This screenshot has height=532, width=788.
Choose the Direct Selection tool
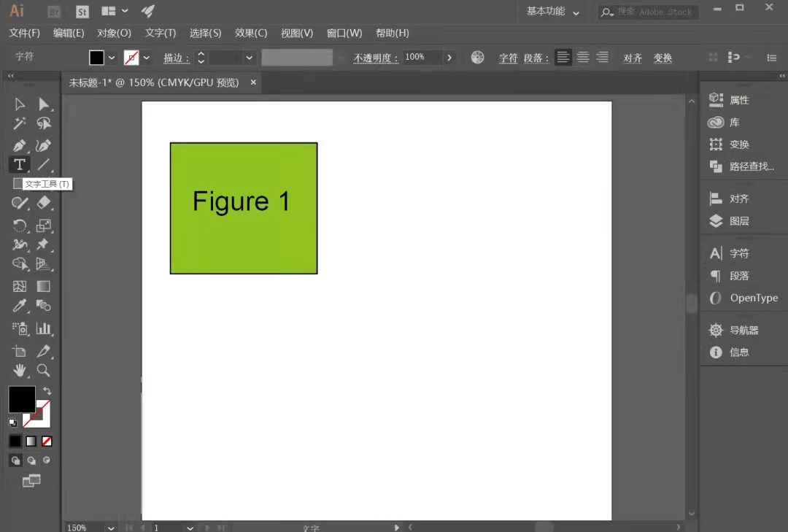pyautogui.click(x=44, y=104)
